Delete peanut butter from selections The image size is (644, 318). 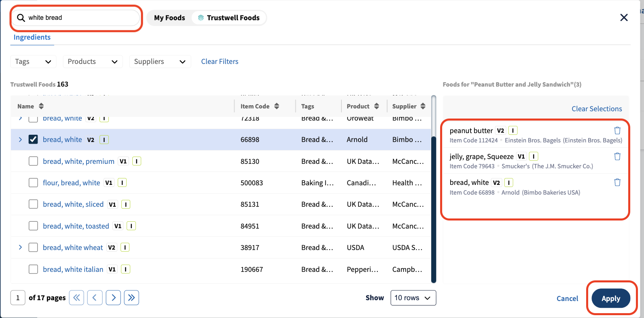(x=617, y=130)
